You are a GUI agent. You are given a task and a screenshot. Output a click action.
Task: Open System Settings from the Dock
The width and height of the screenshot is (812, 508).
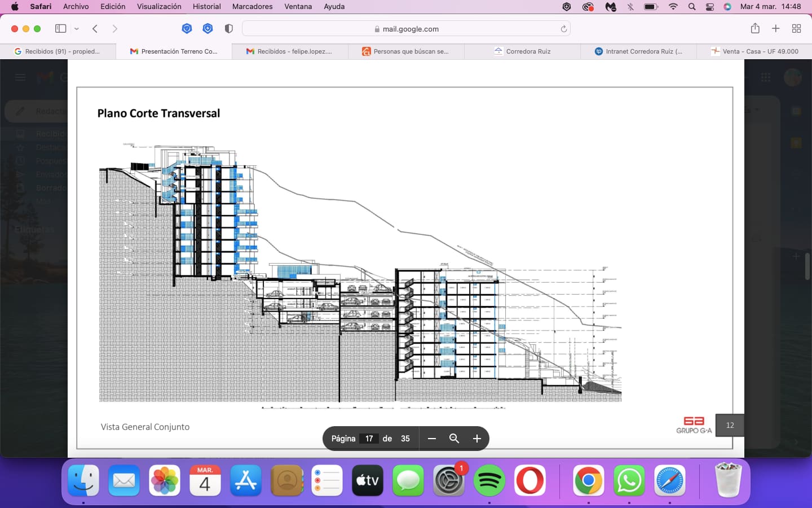(x=449, y=480)
